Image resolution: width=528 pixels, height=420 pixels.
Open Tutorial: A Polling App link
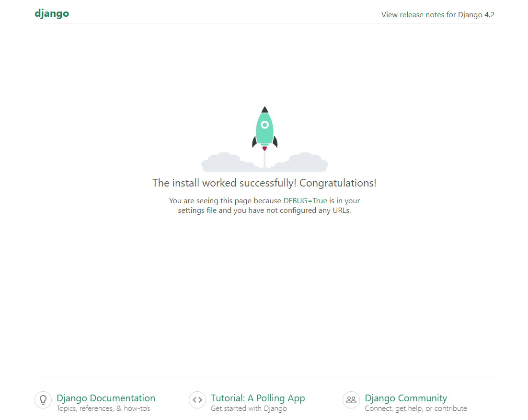[x=258, y=398]
